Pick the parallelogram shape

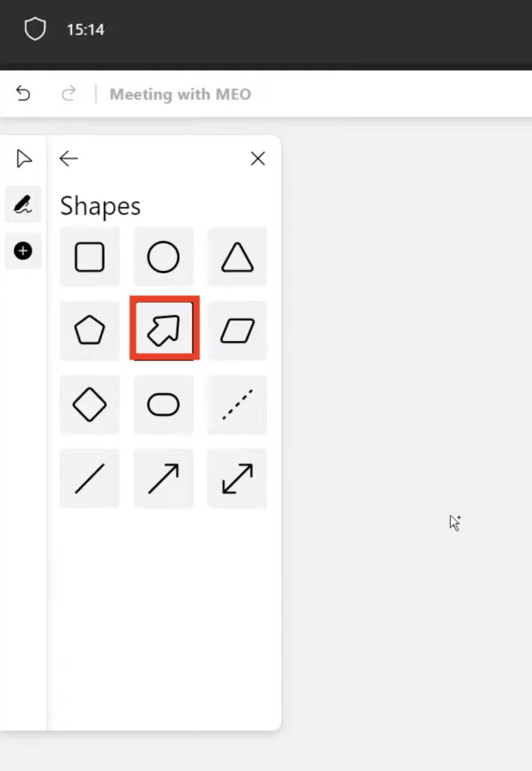[x=237, y=330]
